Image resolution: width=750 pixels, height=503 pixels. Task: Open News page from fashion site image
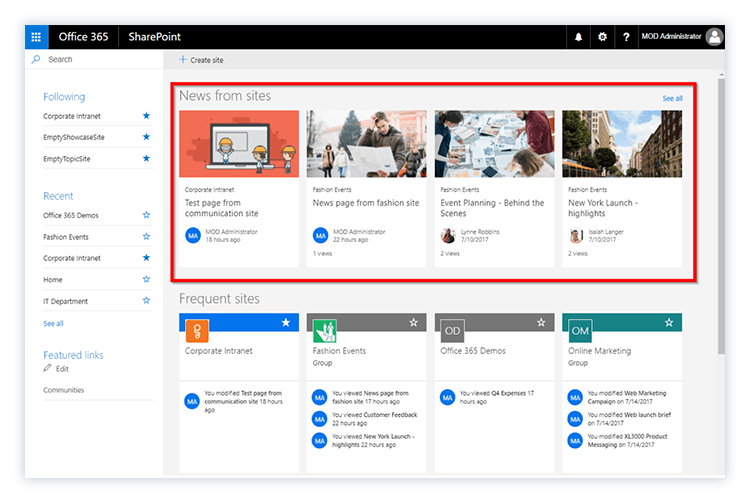366,144
